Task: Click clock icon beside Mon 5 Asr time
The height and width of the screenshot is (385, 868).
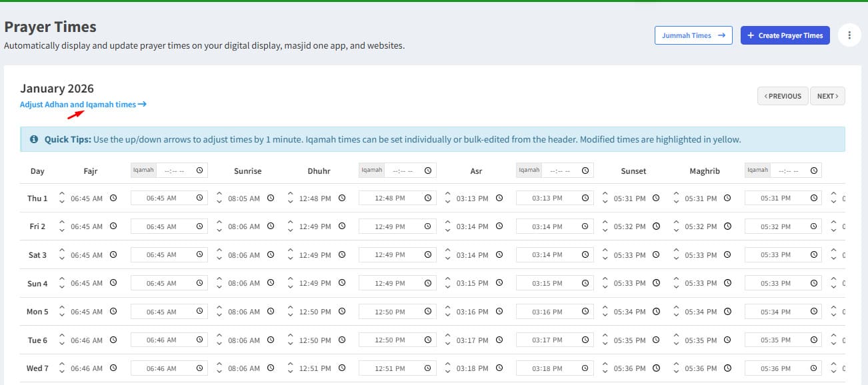Action: click(x=499, y=311)
